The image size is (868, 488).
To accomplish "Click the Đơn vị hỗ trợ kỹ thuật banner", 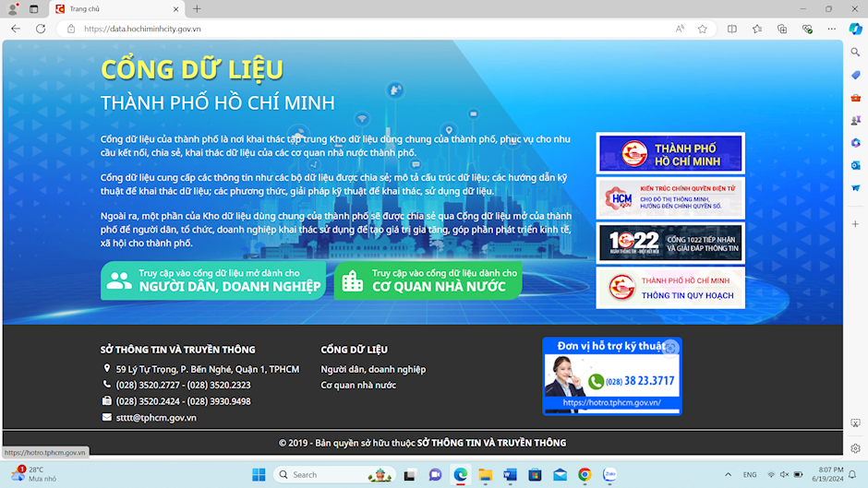I will pos(612,376).
